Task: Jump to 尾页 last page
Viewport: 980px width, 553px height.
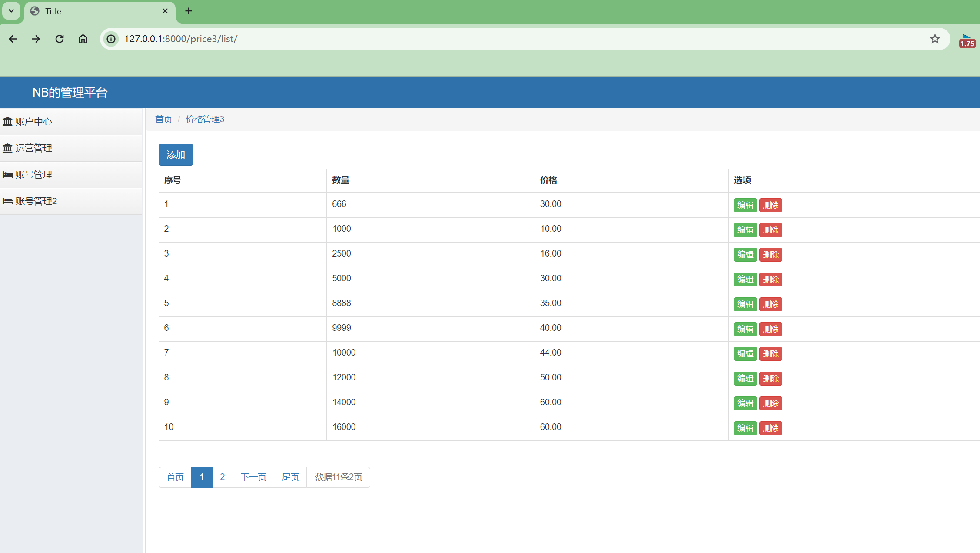Action: tap(290, 477)
